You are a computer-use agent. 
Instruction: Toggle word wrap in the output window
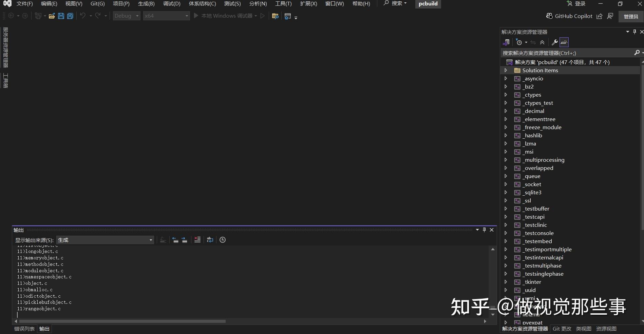210,240
